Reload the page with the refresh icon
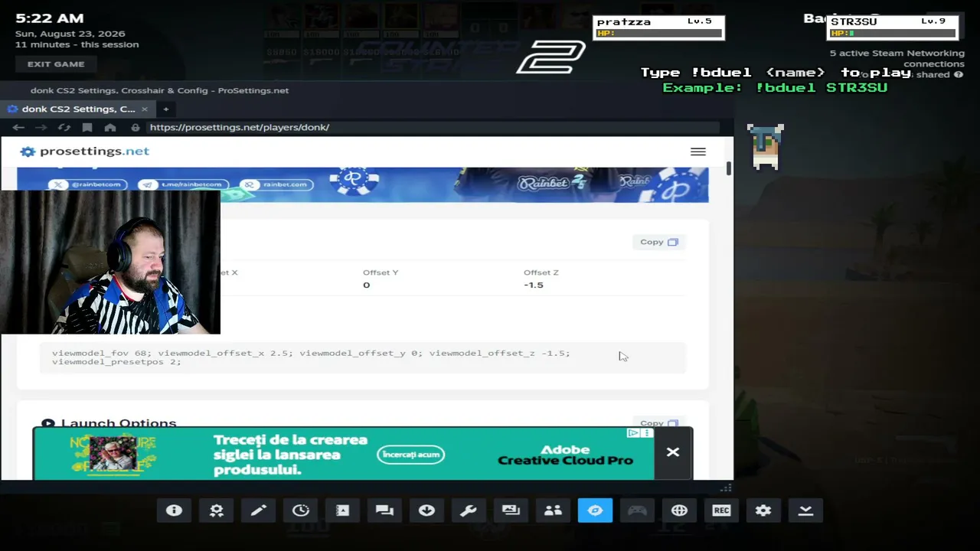The height and width of the screenshot is (551, 980). (64, 128)
